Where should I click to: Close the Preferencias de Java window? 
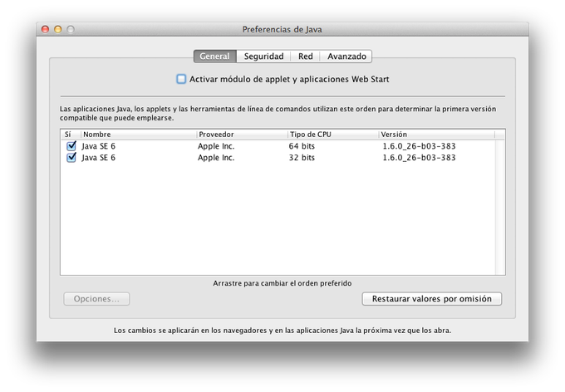point(45,29)
